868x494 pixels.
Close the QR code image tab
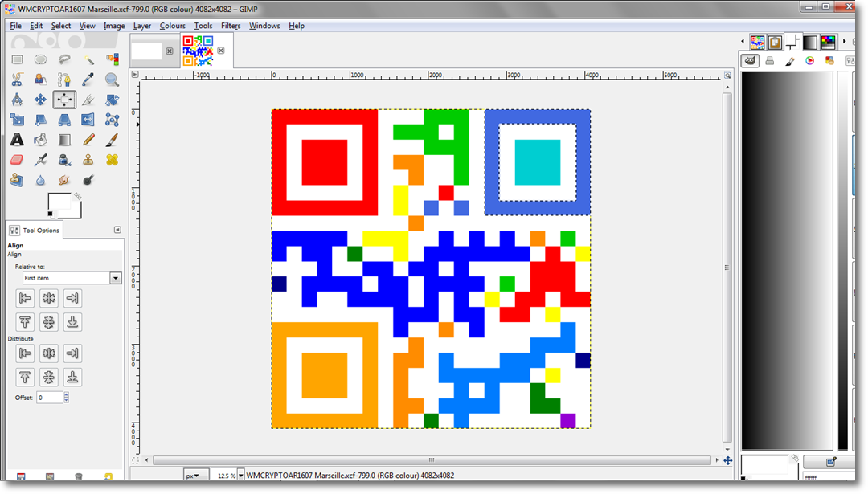(x=221, y=51)
